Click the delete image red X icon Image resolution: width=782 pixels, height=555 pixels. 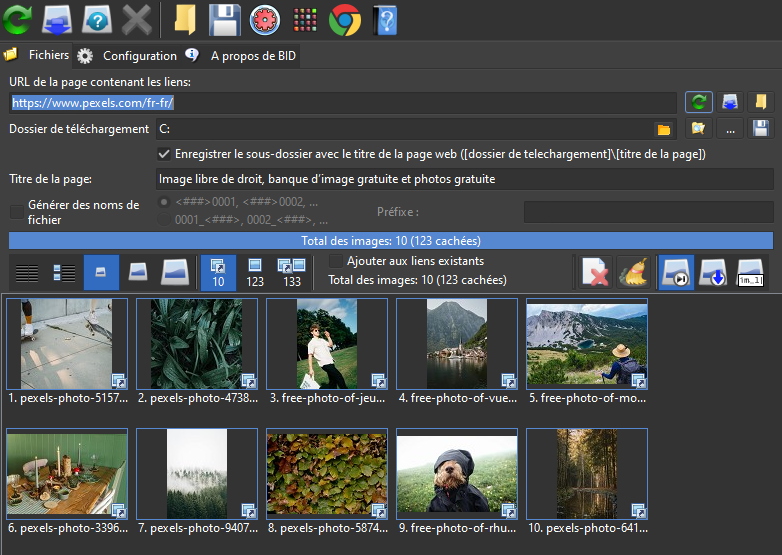[594, 273]
